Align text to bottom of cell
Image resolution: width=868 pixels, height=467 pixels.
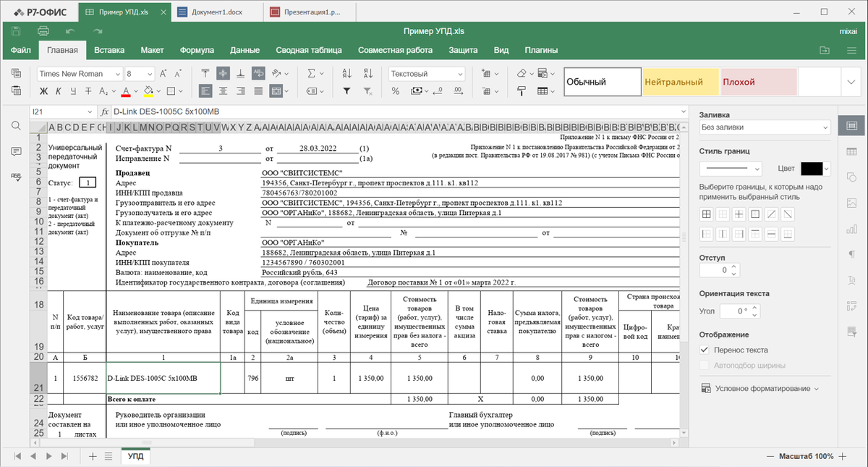coord(240,74)
